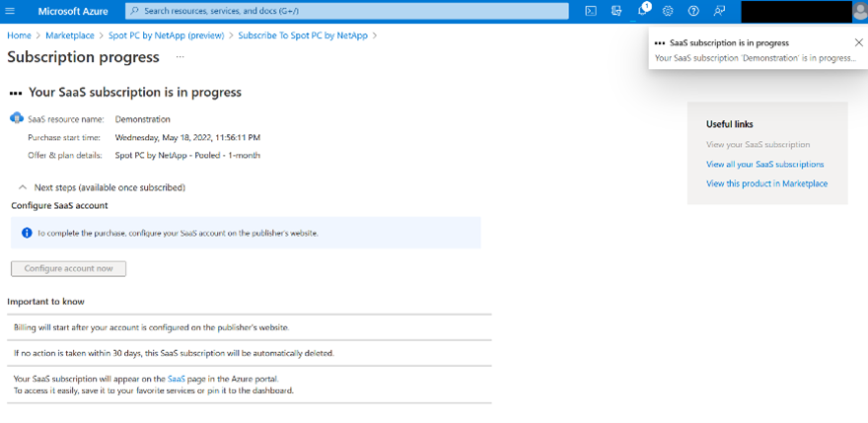Viewport: 868px width, 423px height.
Task: Collapse the Next steps section
Action: tap(23, 187)
